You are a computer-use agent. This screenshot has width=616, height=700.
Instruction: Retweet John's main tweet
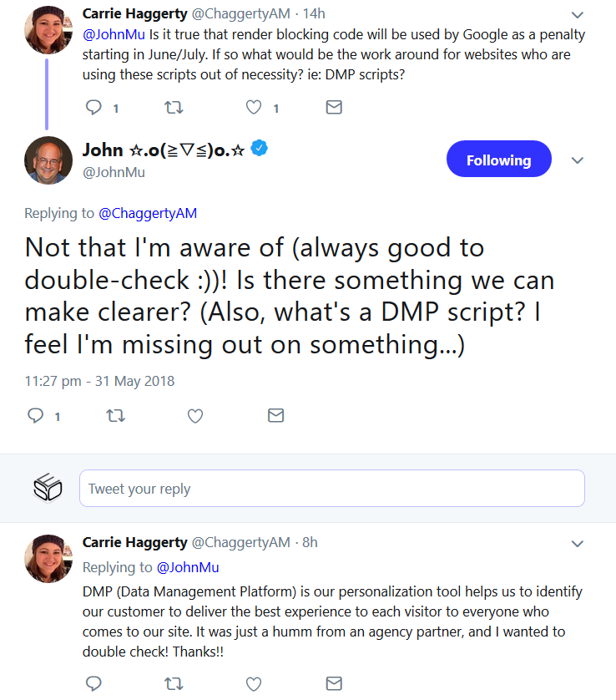coord(116,415)
